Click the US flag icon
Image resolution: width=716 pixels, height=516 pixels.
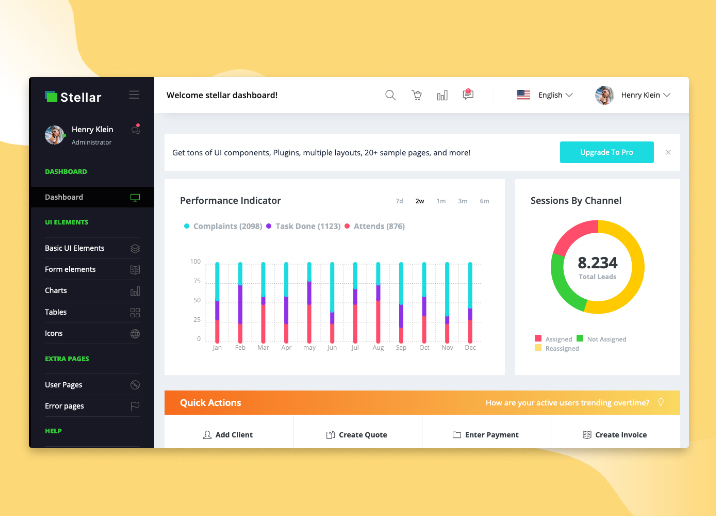pos(523,95)
